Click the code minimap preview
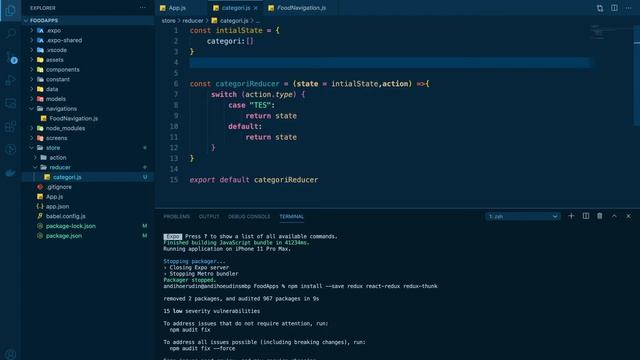The height and width of the screenshot is (360, 640). (x=611, y=32)
